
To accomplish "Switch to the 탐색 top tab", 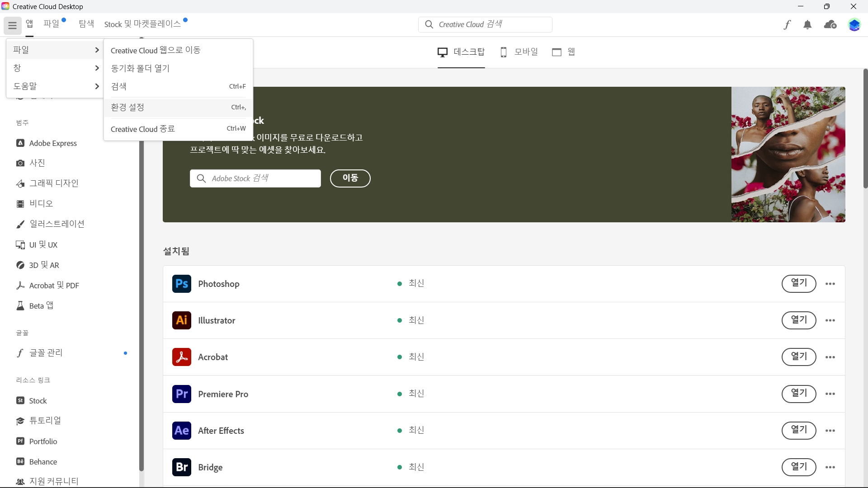I will point(86,24).
